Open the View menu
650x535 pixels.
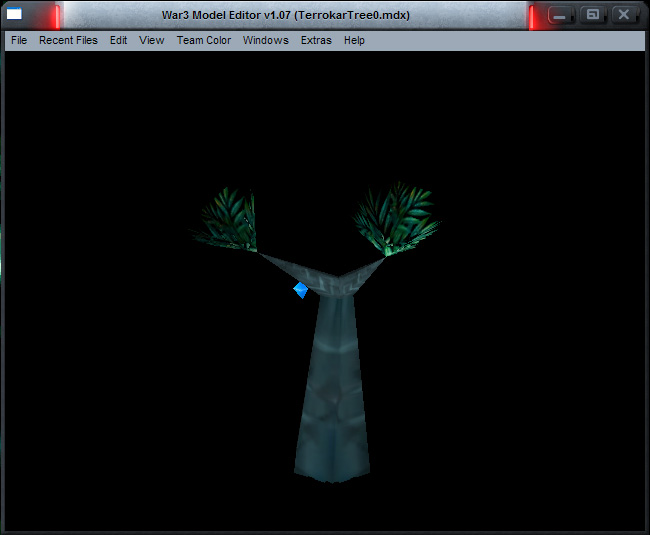click(x=152, y=40)
